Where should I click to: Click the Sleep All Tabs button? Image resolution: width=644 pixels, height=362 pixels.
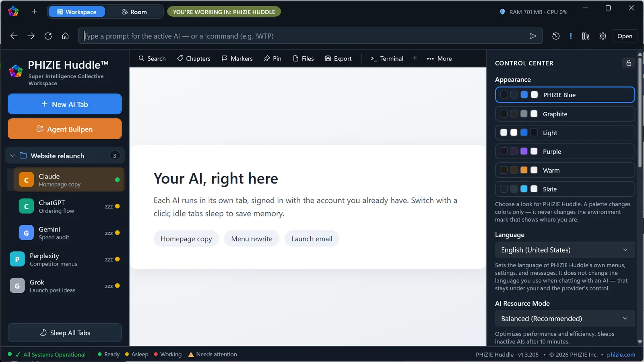(64, 333)
